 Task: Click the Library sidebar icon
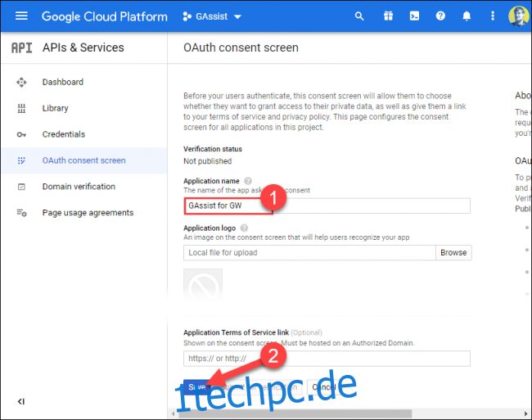click(x=21, y=108)
